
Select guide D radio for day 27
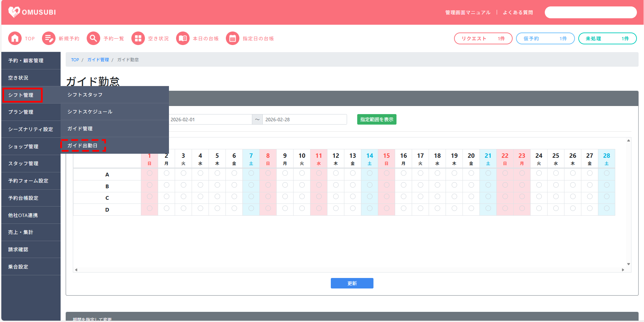coord(589,209)
